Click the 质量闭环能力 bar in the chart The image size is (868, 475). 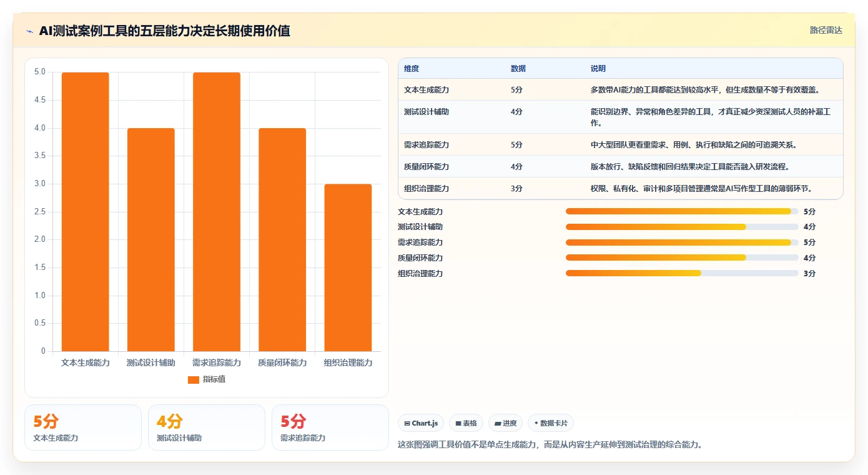tap(282, 239)
